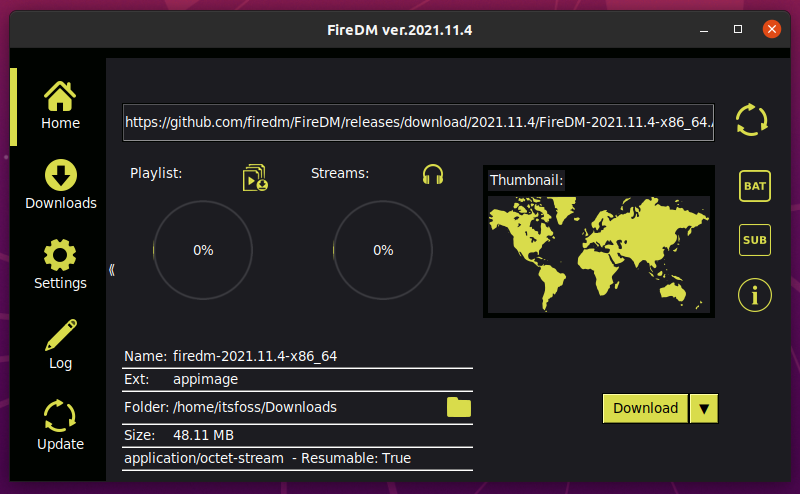This screenshot has width=800, height=494.
Task: Click the playlist download icon
Action: 255,178
